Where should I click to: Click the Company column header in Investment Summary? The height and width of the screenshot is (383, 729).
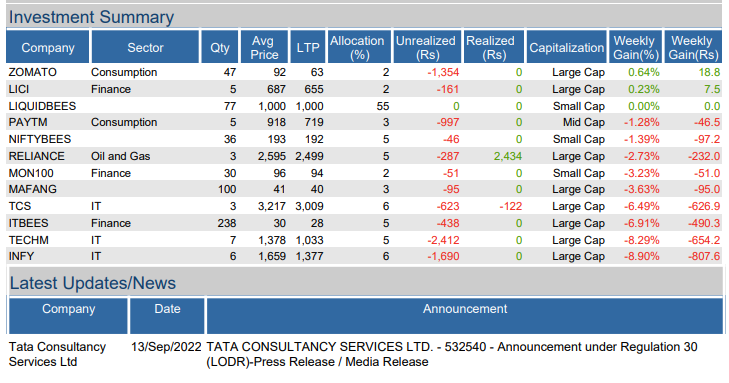point(47,47)
